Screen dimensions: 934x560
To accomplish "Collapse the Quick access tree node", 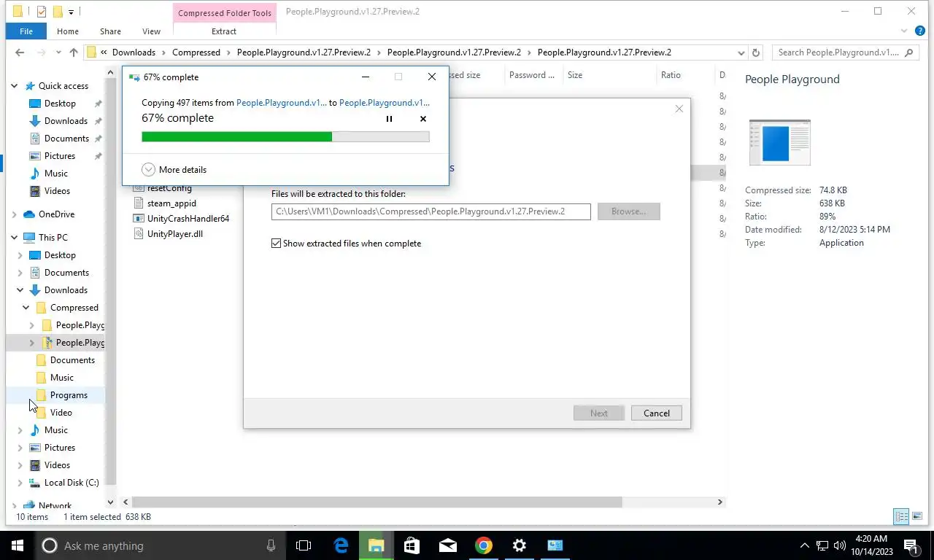I will (x=14, y=86).
